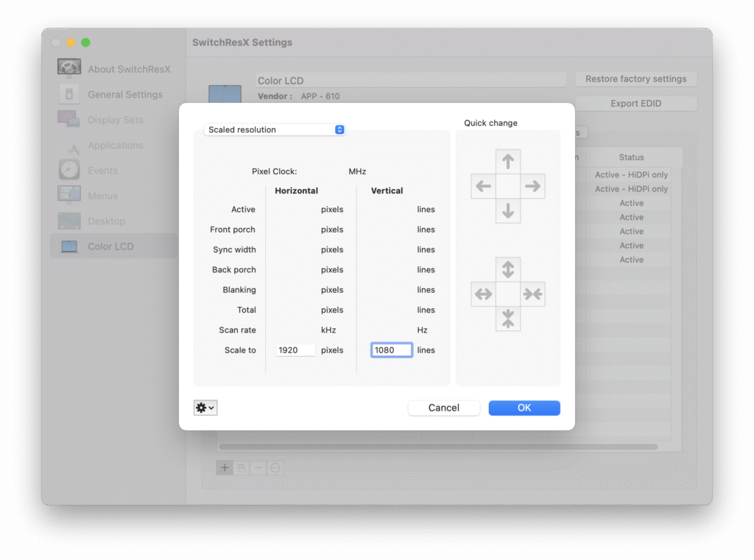Open the Desktop sidebar section
Viewport: 754px width, 560px height.
(114, 221)
